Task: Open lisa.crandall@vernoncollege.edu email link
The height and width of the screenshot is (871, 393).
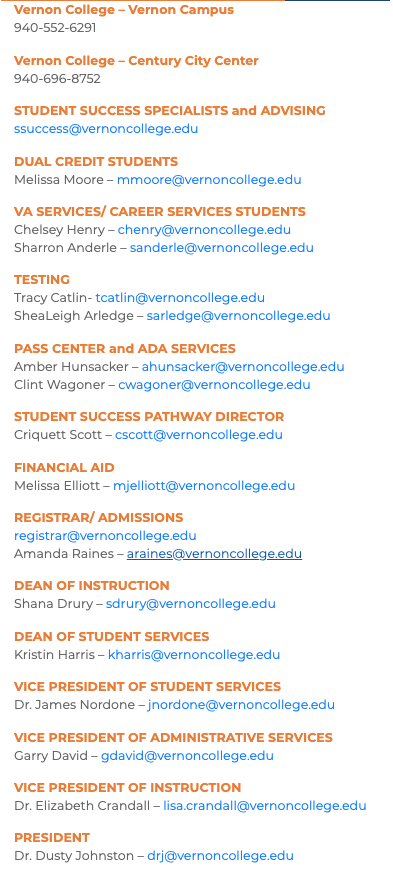Action: click(x=265, y=806)
